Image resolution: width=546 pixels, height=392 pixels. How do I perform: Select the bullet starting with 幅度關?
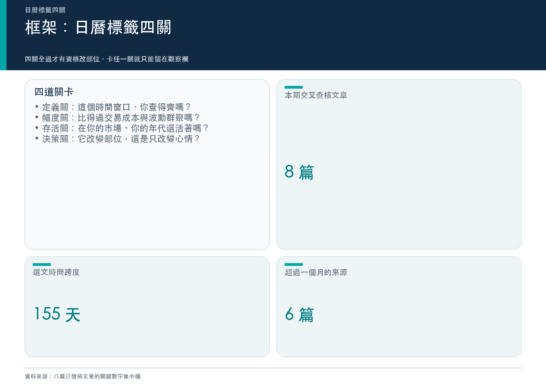117,118
